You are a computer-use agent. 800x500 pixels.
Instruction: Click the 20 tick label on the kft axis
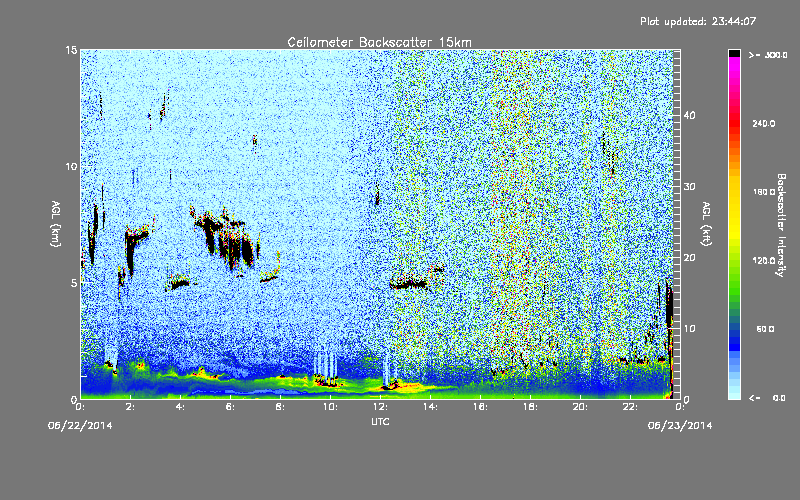(689, 258)
